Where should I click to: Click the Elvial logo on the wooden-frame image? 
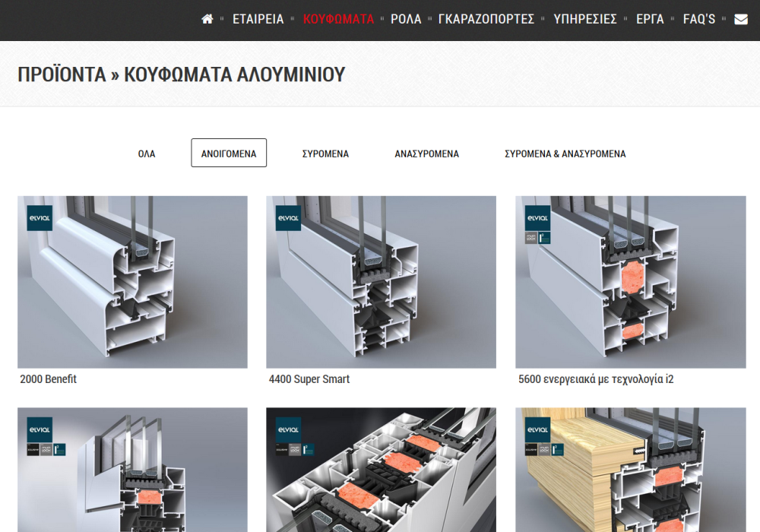click(537, 429)
